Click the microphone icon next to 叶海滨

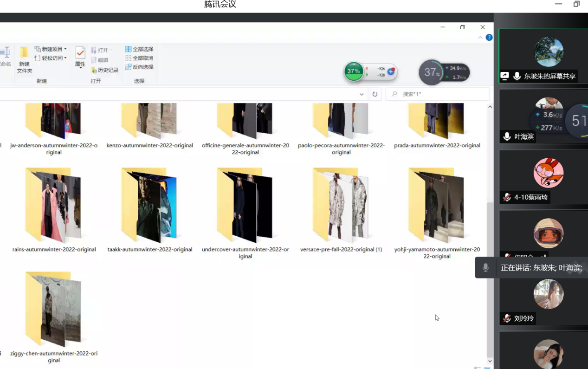click(507, 137)
